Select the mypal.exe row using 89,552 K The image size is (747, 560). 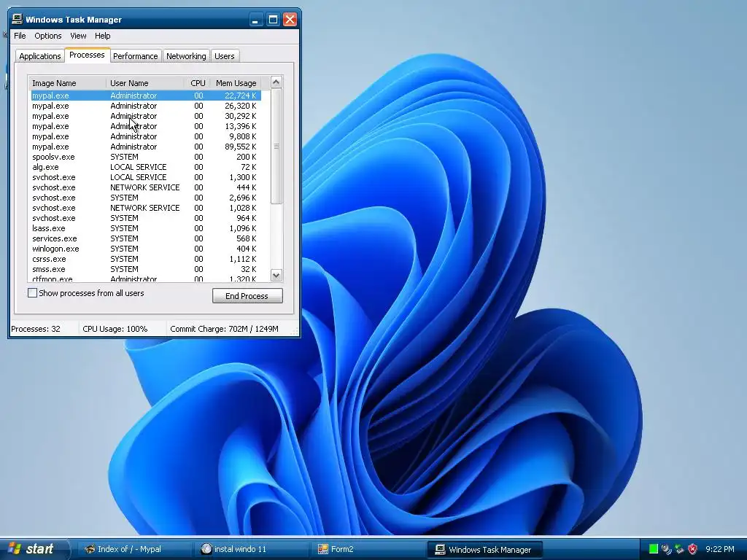(x=146, y=147)
